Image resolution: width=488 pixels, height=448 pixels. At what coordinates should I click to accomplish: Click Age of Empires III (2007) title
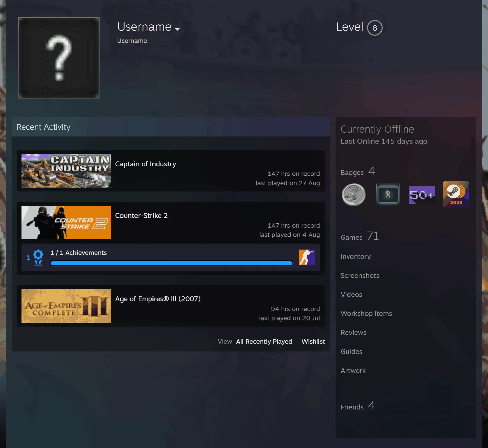click(158, 299)
